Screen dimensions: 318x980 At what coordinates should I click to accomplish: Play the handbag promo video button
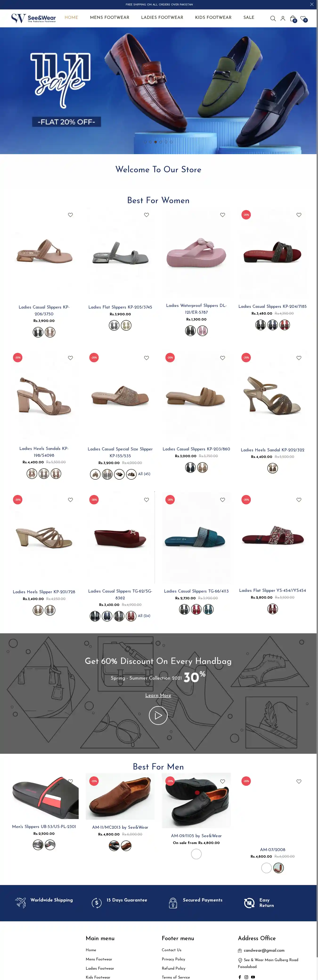click(x=158, y=716)
